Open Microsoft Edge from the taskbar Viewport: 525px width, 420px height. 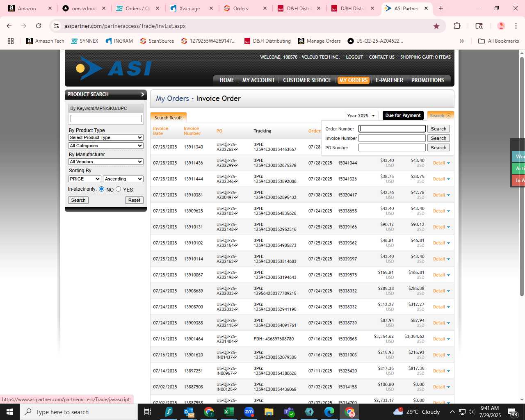(329, 412)
